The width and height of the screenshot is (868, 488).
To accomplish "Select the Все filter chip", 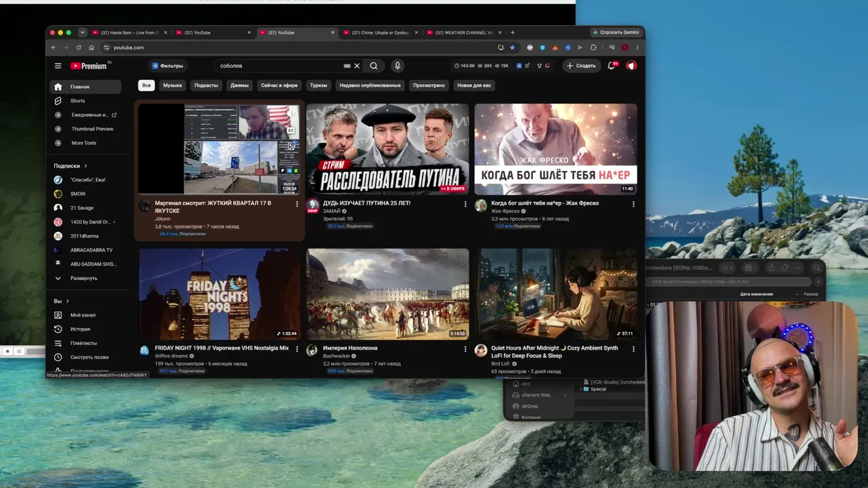I will (x=146, y=85).
